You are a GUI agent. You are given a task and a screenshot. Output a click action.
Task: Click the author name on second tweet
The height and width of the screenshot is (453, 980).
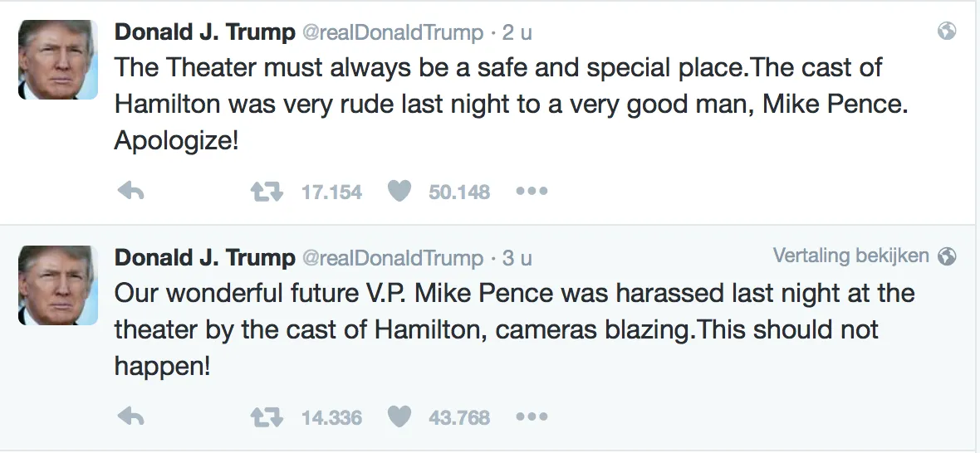click(x=205, y=257)
